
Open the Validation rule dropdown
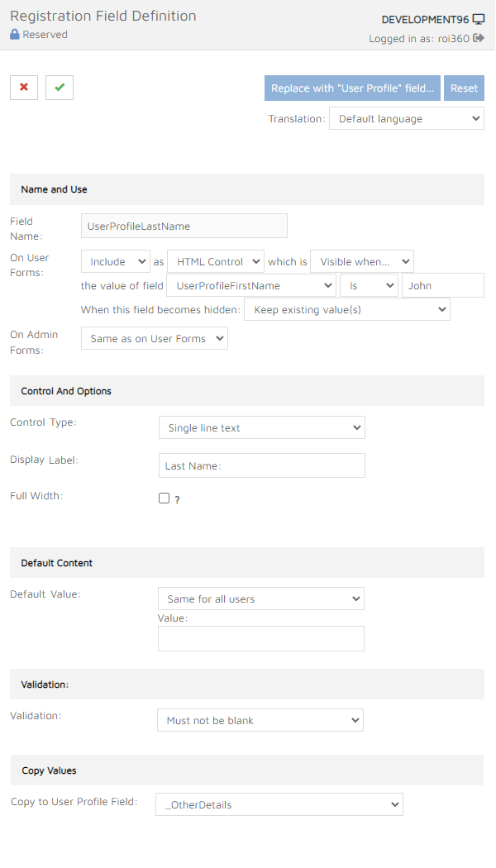(260, 720)
